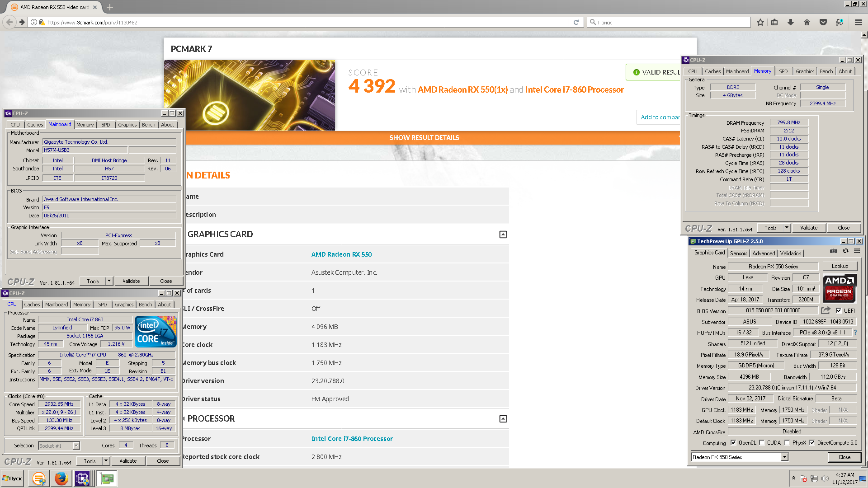
Task: Click the Bus Interface question mark icon
Action: pos(855,333)
